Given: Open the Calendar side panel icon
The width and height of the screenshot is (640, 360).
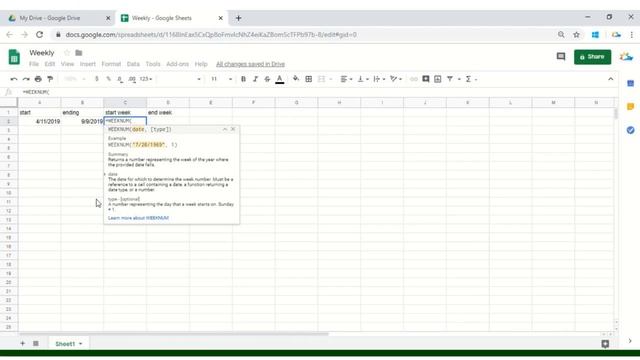Looking at the screenshot, I should pyautogui.click(x=630, y=83).
